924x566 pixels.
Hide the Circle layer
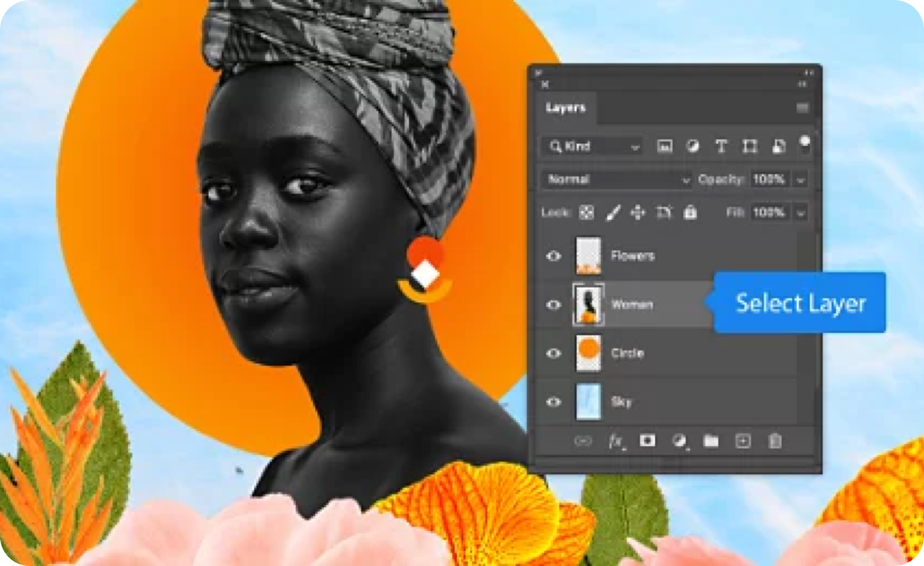click(x=554, y=354)
